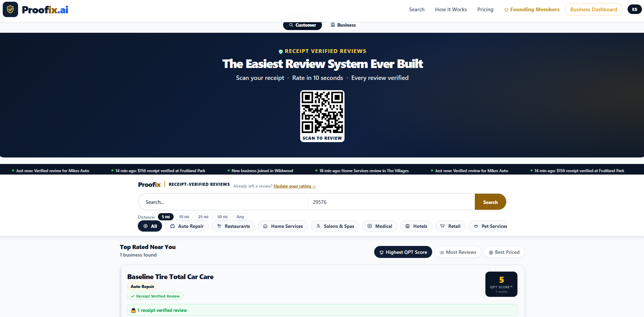
Task: Sort results by Most Reviews
Action: 458,252
